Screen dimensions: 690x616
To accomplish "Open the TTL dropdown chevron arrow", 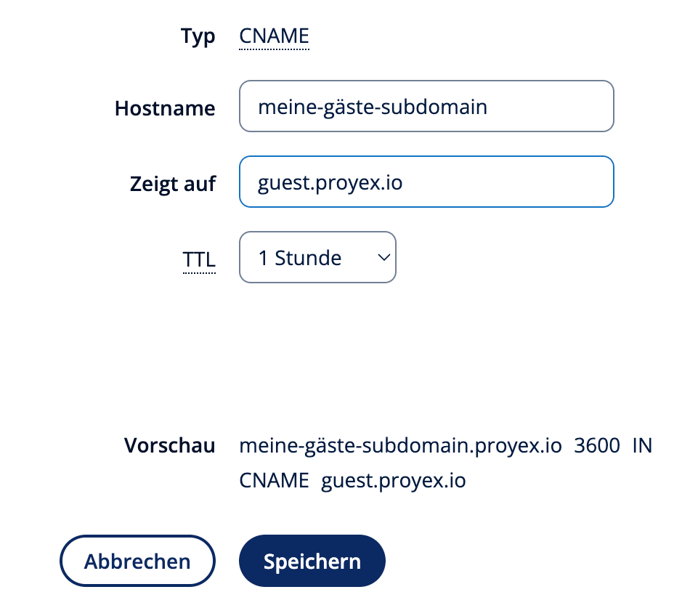I will pyautogui.click(x=383, y=257).
